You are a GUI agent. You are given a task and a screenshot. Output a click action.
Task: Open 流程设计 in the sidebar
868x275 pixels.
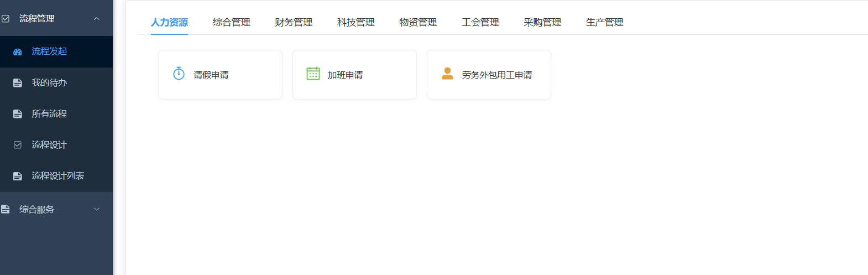pos(56,145)
